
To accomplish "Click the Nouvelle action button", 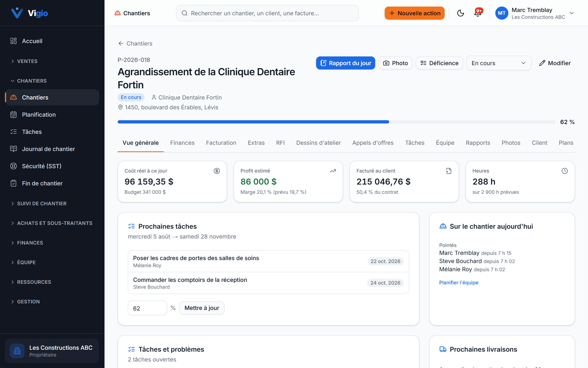I will (x=414, y=13).
